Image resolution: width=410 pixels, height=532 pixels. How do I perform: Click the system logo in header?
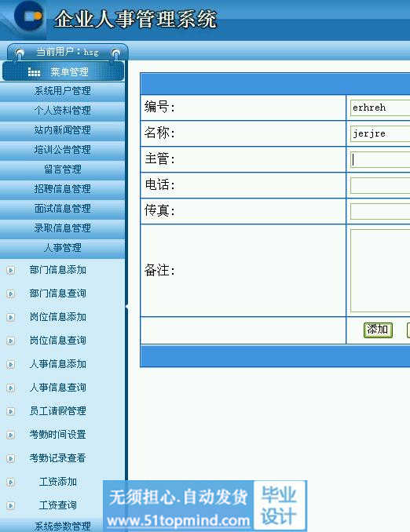[28, 15]
